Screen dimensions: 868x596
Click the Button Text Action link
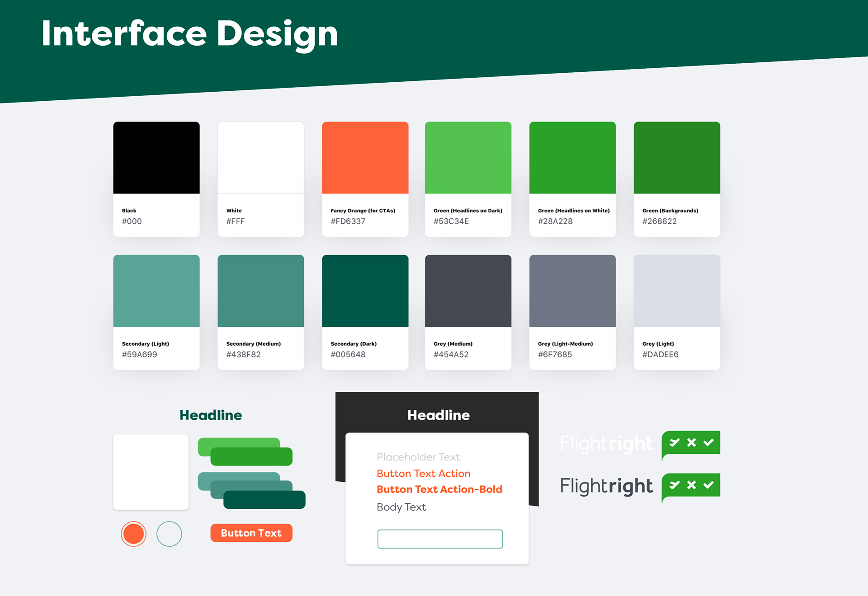423,474
